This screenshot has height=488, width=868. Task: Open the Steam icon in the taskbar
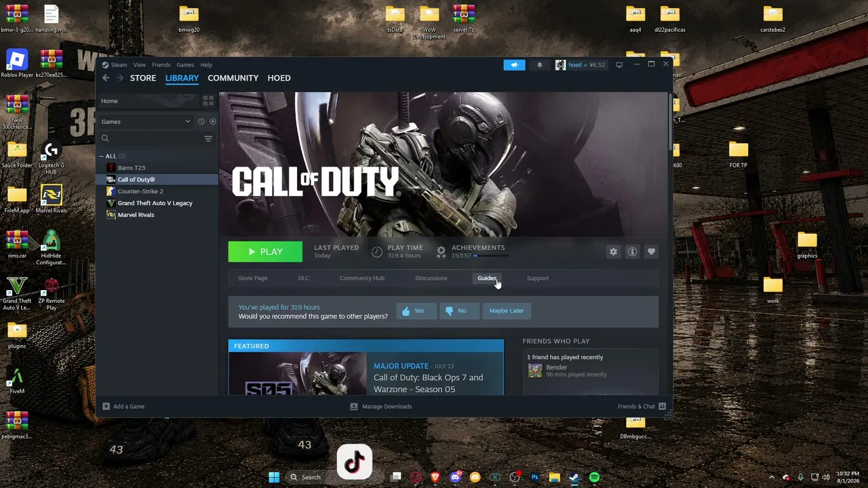click(574, 477)
